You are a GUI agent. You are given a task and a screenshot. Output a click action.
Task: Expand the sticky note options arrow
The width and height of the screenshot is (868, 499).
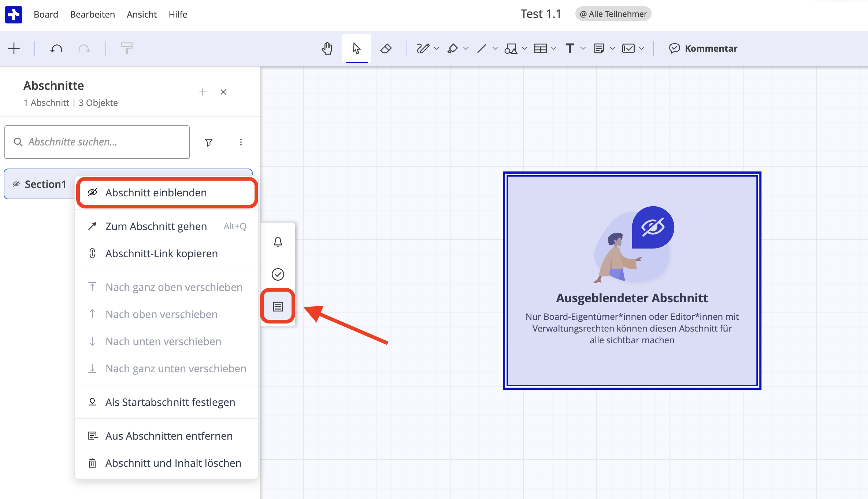click(612, 48)
